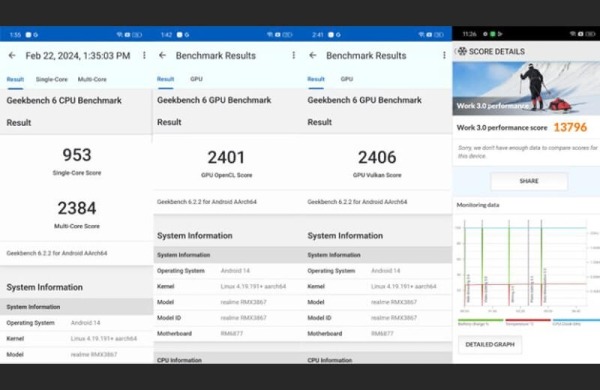The width and height of the screenshot is (600, 390).
Task: Open overflow menu on CPU benchmark screen
Action: pyautogui.click(x=144, y=55)
